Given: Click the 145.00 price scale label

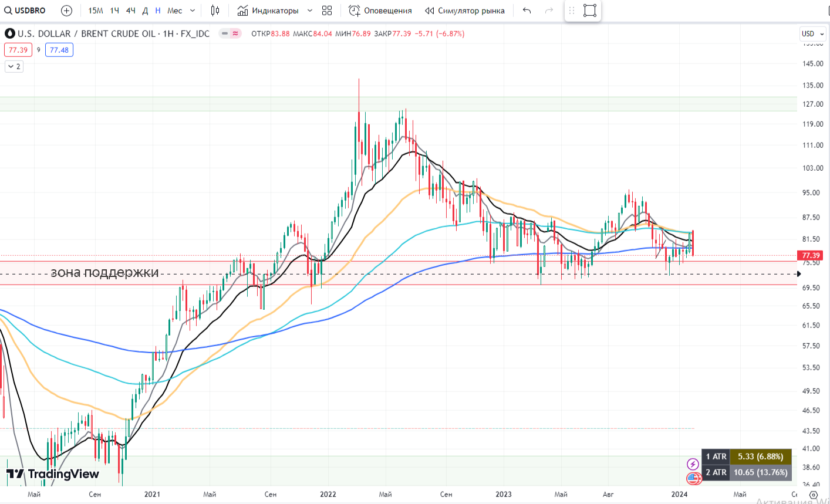Looking at the screenshot, I should tap(813, 63).
